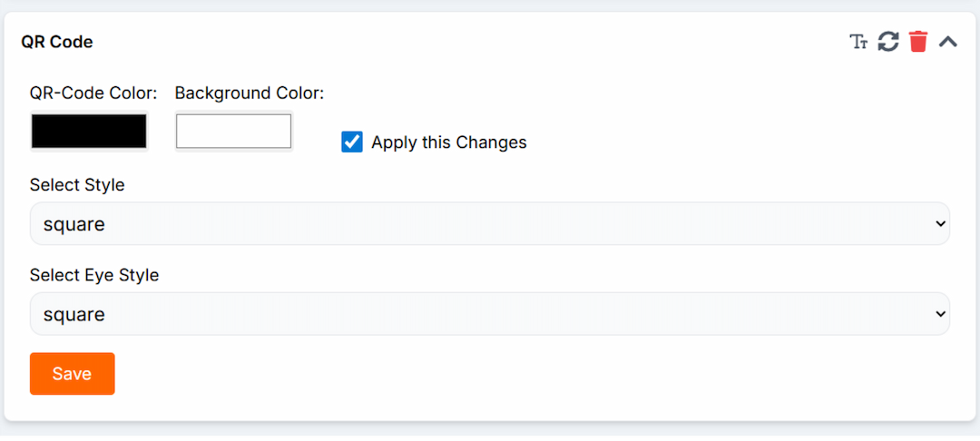This screenshot has width=980, height=441.
Task: Collapse the QR Code panel using chevron
Action: (x=948, y=42)
